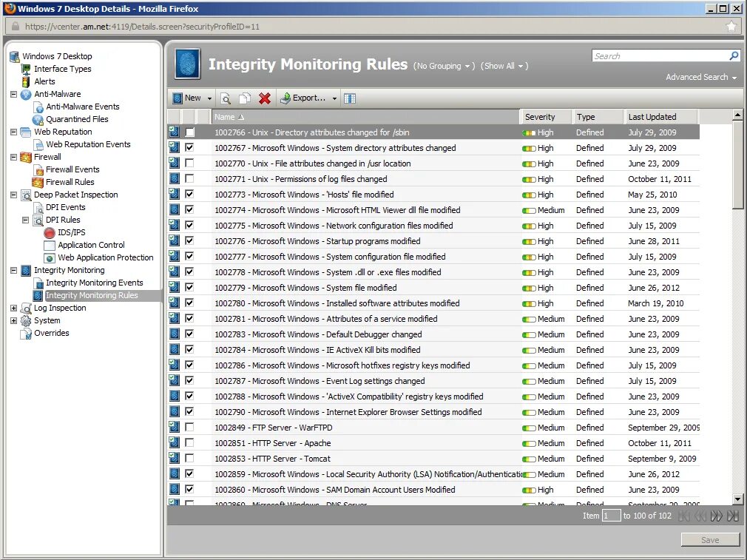Click the scrollbar up arrow of rules list
The image size is (747, 560).
tap(737, 115)
